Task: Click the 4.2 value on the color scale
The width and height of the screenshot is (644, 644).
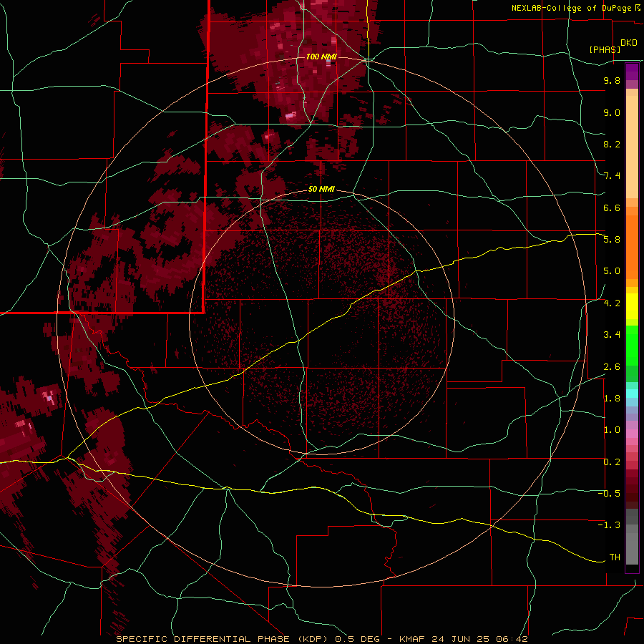Action: (612, 303)
